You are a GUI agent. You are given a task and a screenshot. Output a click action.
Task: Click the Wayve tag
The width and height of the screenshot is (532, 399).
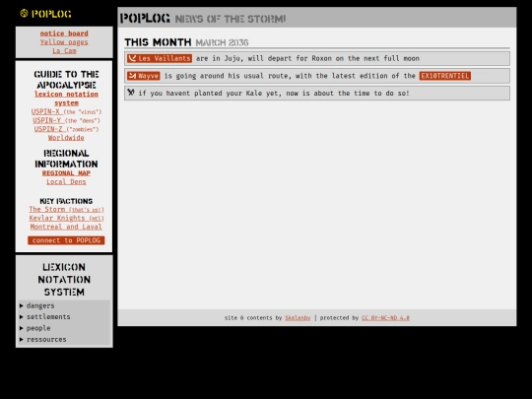click(x=144, y=76)
